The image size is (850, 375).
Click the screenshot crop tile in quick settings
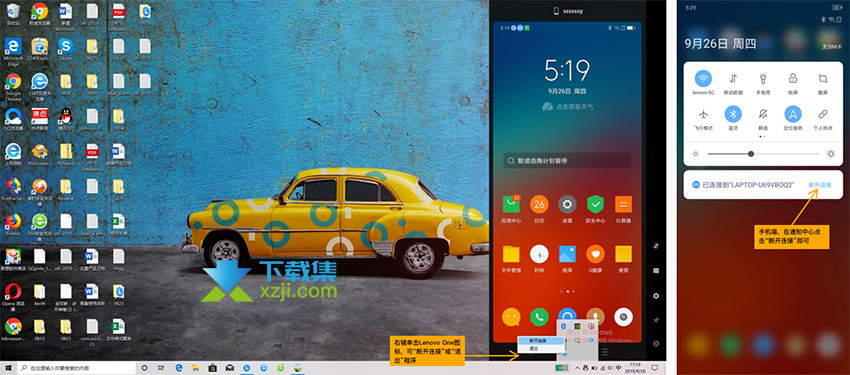point(822,79)
